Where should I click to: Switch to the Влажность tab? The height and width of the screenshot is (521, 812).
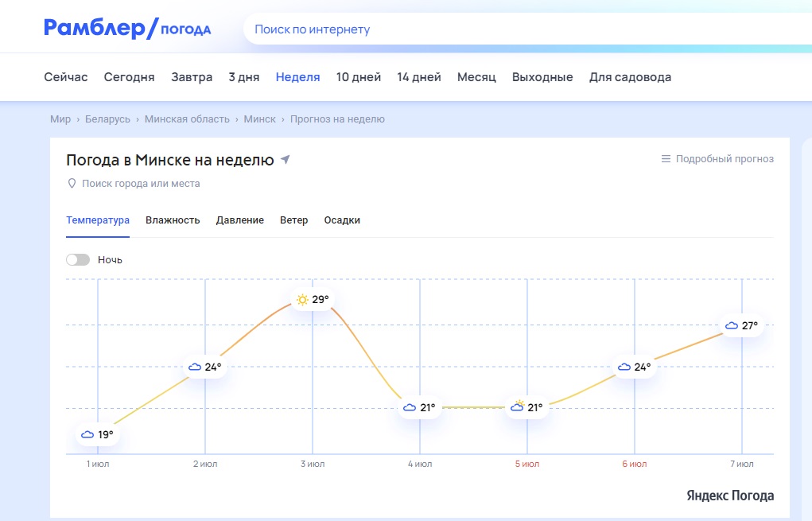point(173,220)
